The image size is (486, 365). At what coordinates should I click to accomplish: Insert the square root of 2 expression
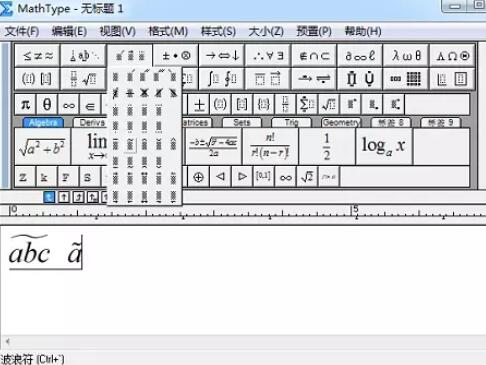(x=307, y=177)
